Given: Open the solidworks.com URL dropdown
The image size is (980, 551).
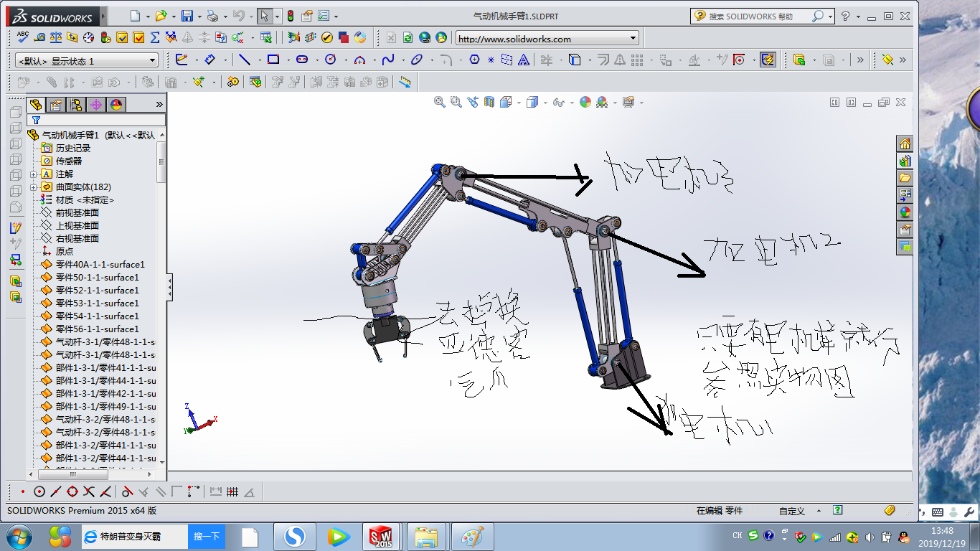Looking at the screenshot, I should 633,39.
